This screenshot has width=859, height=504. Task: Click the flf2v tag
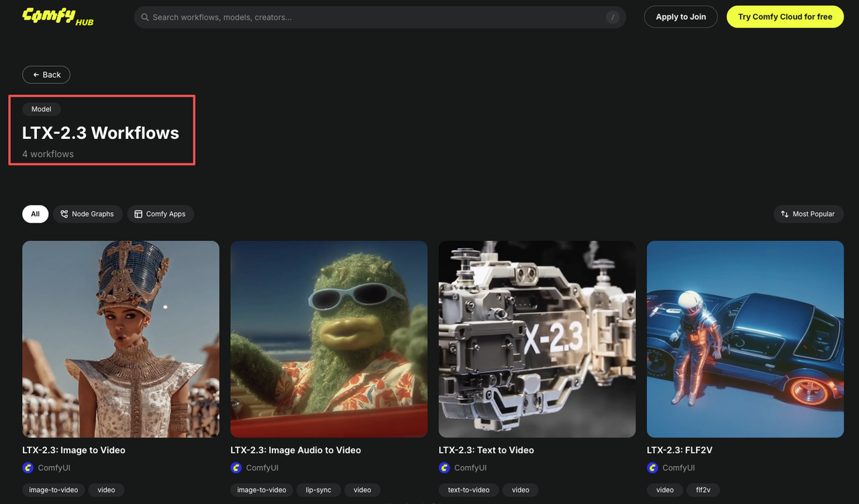point(703,490)
